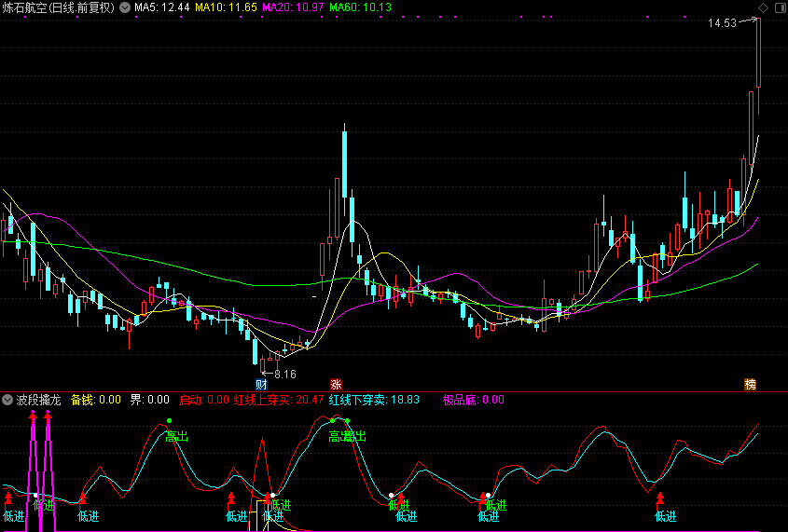Screen dimensions: 788x532
Task: Click the 炼石航空 (日线 前复权) chart title
Action: click(x=59, y=7)
